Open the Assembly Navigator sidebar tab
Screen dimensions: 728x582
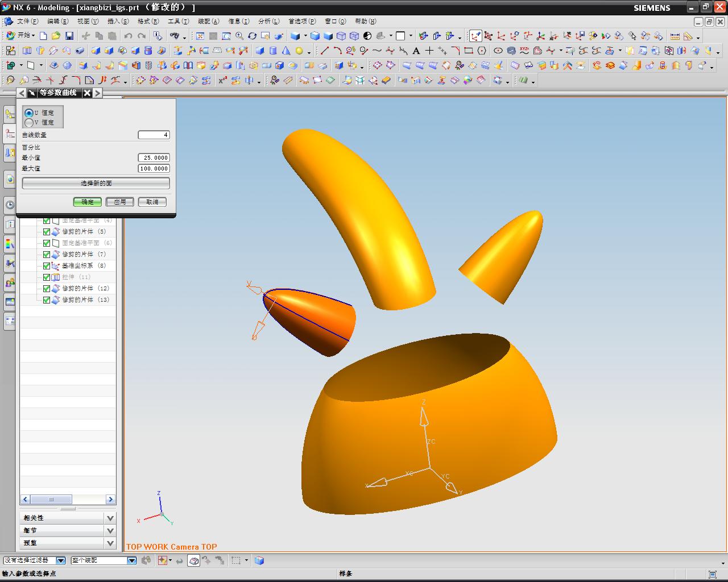(x=10, y=114)
